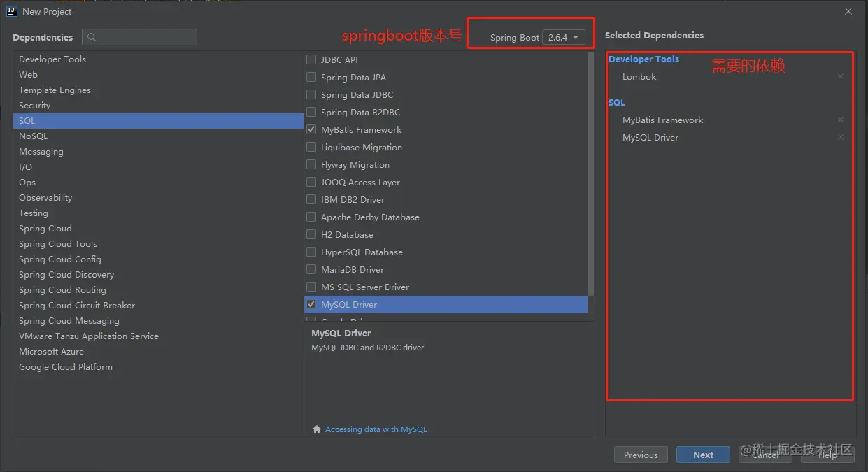Click the IntelliJ logo in title bar
Screen dimensions: 868x472
coord(12,12)
